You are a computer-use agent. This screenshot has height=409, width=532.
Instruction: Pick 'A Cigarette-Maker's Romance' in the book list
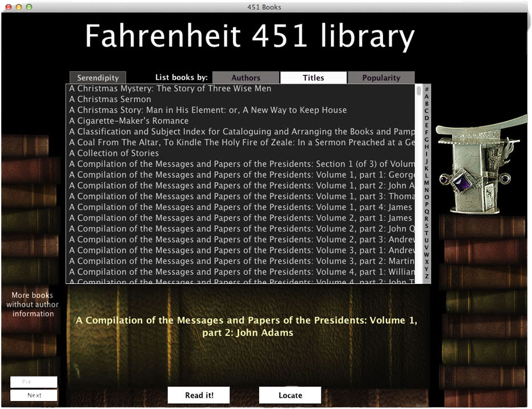(x=129, y=121)
